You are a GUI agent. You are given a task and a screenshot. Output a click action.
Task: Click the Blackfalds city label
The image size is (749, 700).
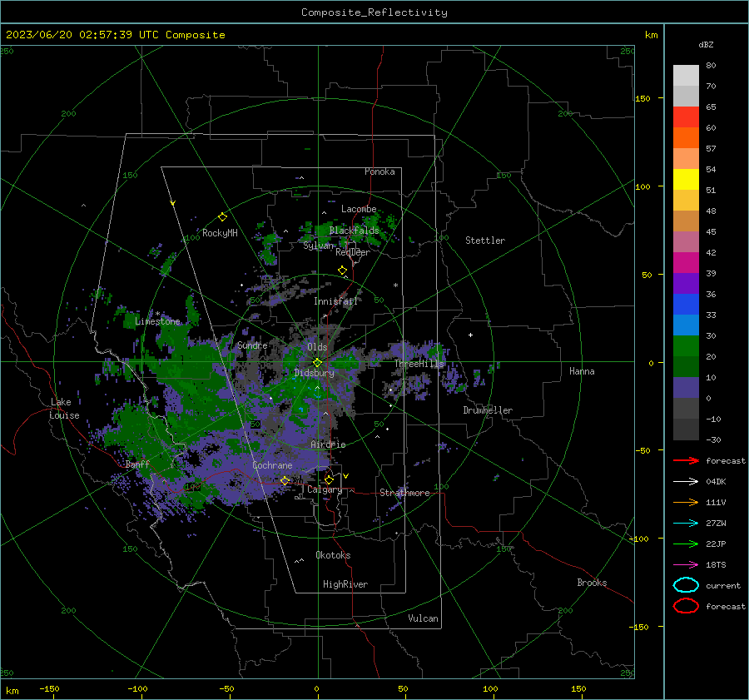pos(354,231)
